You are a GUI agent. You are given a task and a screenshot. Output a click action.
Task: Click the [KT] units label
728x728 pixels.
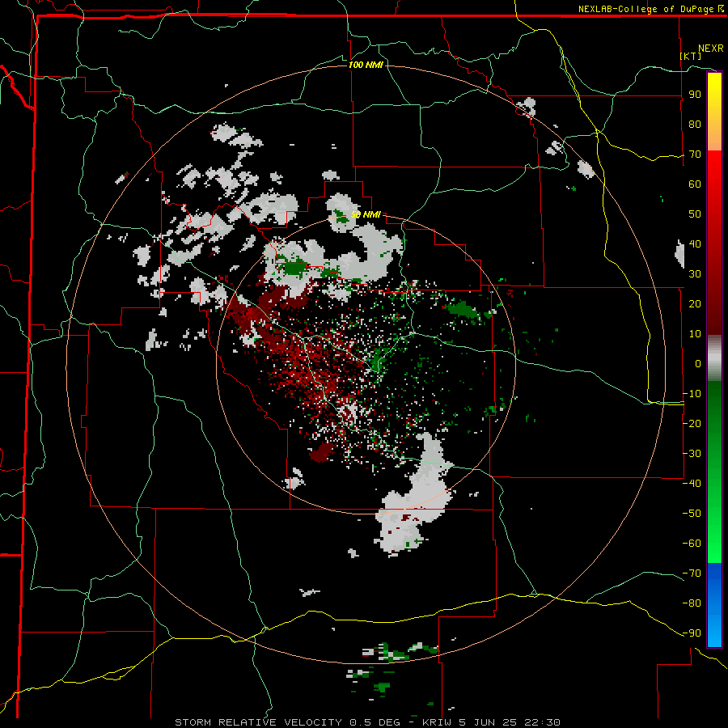click(x=691, y=56)
